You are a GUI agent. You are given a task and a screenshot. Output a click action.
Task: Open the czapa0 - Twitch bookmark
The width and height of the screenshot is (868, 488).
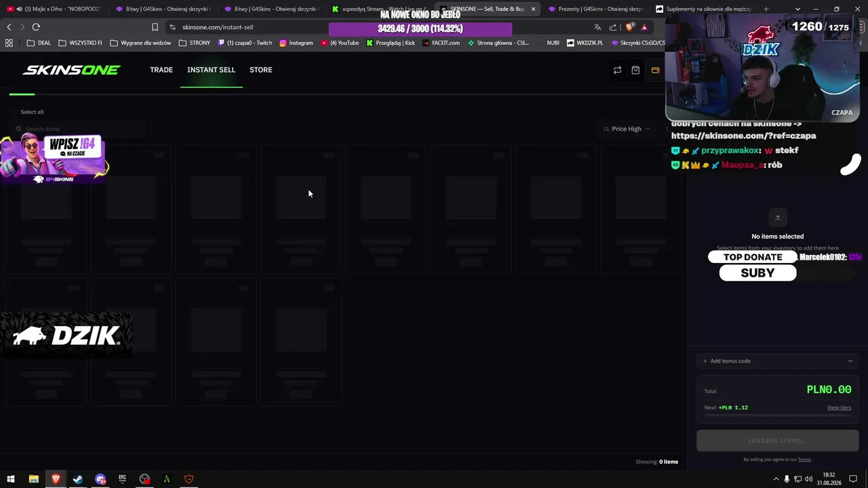tap(245, 43)
